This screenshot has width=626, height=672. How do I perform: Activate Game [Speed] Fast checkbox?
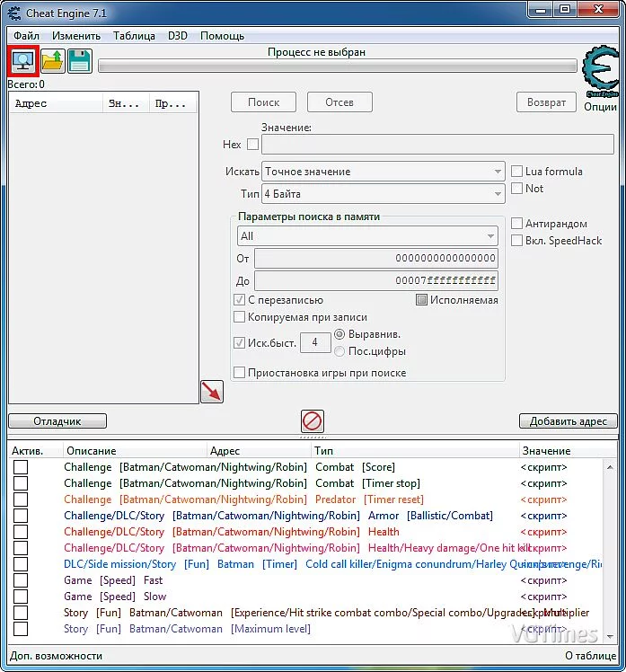click(x=21, y=580)
